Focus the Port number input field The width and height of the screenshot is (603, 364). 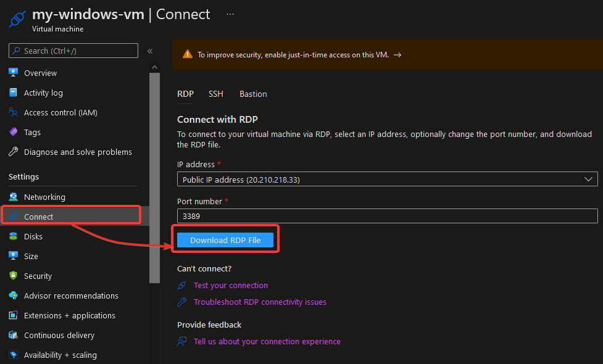click(x=387, y=216)
